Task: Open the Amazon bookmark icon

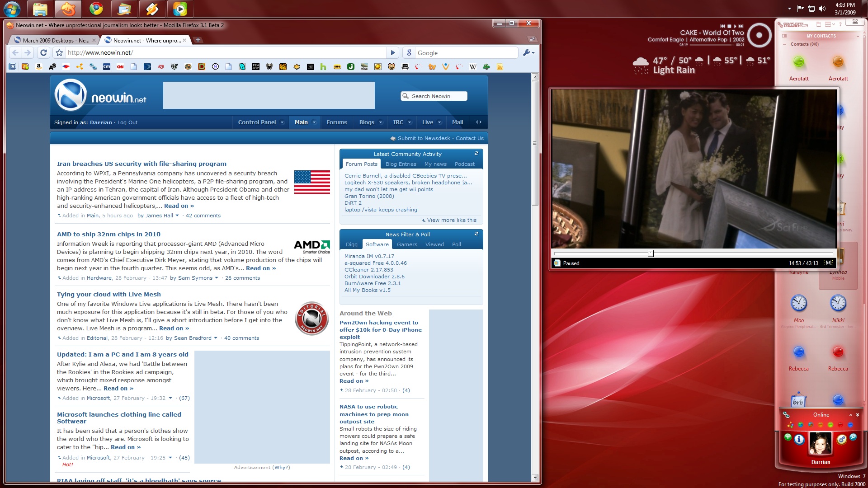Action: pyautogui.click(x=39, y=66)
